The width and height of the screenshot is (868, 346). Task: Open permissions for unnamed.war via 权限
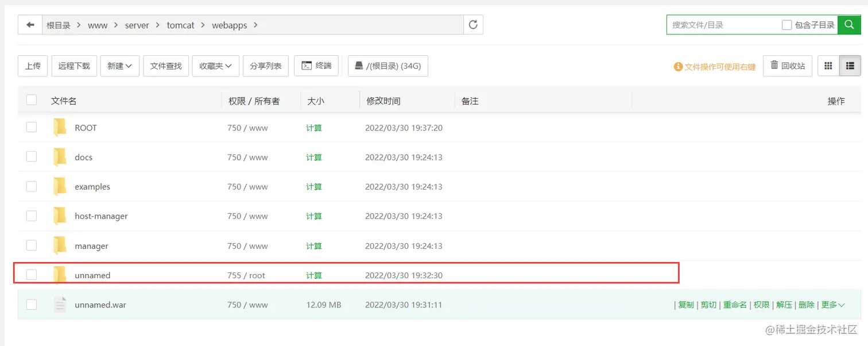pos(761,305)
